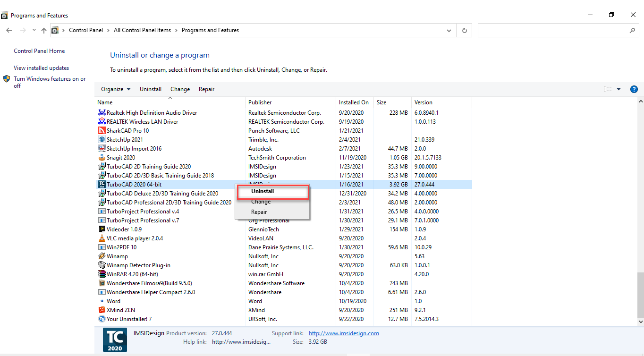Click the Trimble, Inc. publisher cell

(x=263, y=140)
